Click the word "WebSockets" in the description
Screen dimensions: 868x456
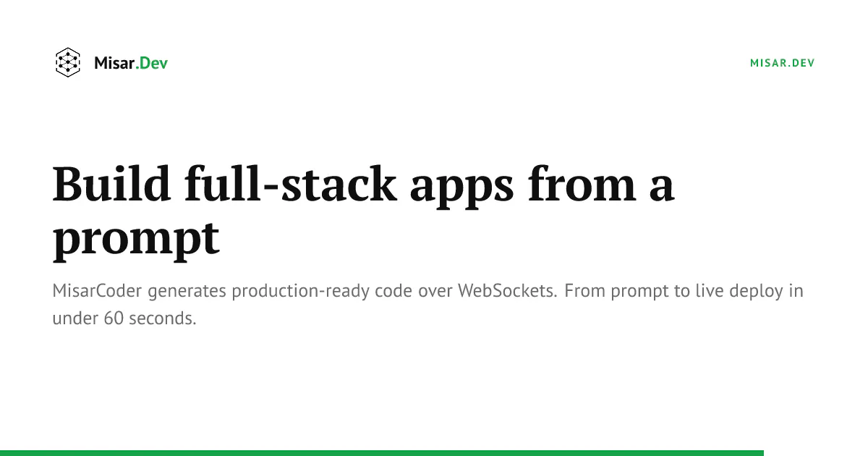pyautogui.click(x=507, y=292)
